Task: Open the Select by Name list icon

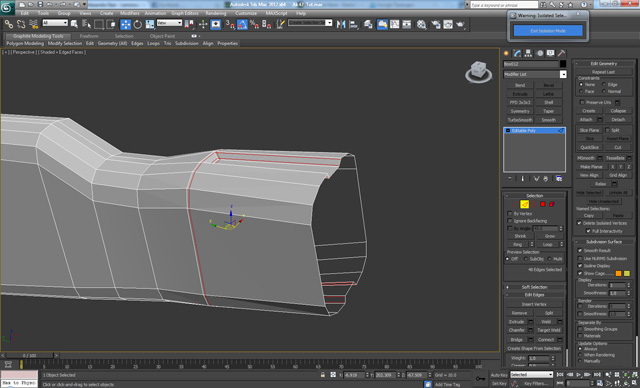Action: point(86,24)
